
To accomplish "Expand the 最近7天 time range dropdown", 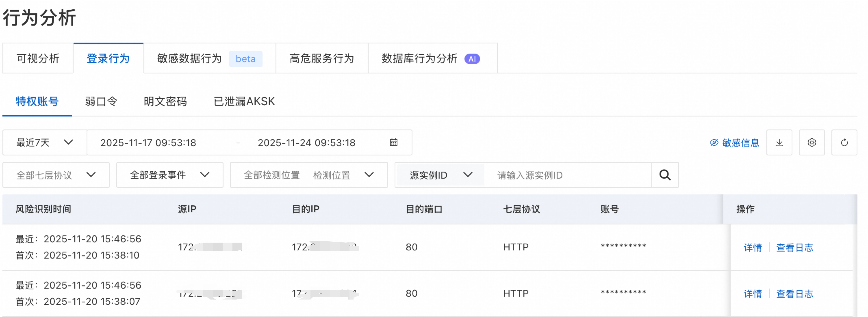I will (44, 143).
